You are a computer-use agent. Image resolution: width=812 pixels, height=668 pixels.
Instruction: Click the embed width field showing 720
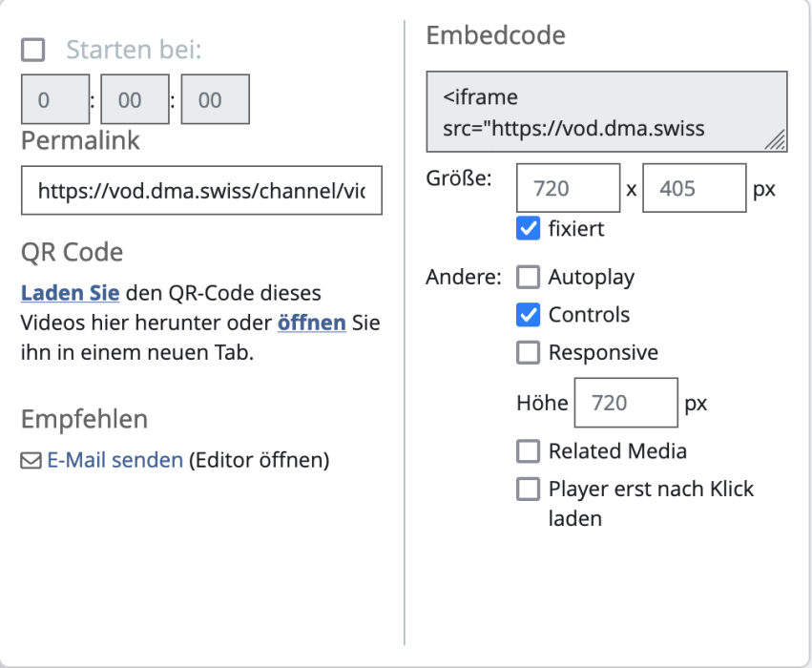568,188
